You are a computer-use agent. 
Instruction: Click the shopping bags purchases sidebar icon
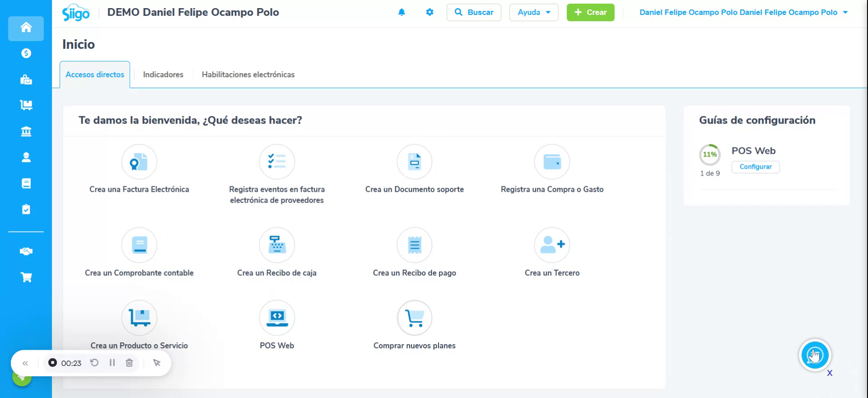click(x=26, y=80)
